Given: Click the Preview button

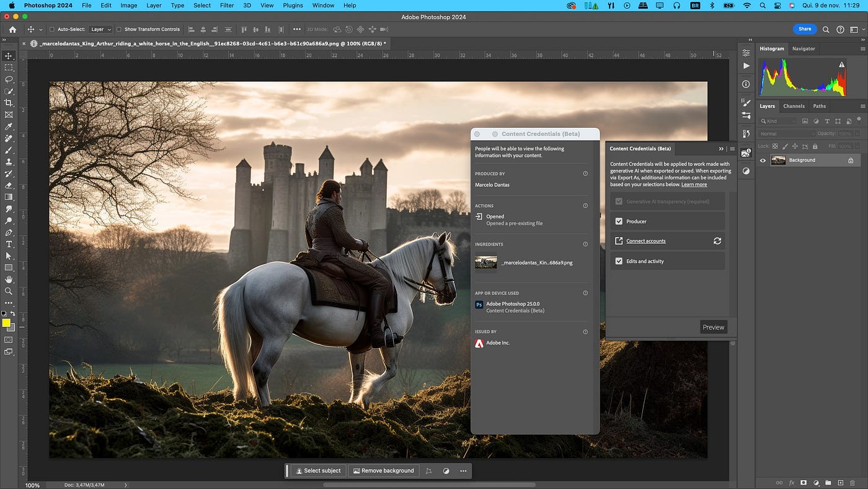Looking at the screenshot, I should click(714, 327).
